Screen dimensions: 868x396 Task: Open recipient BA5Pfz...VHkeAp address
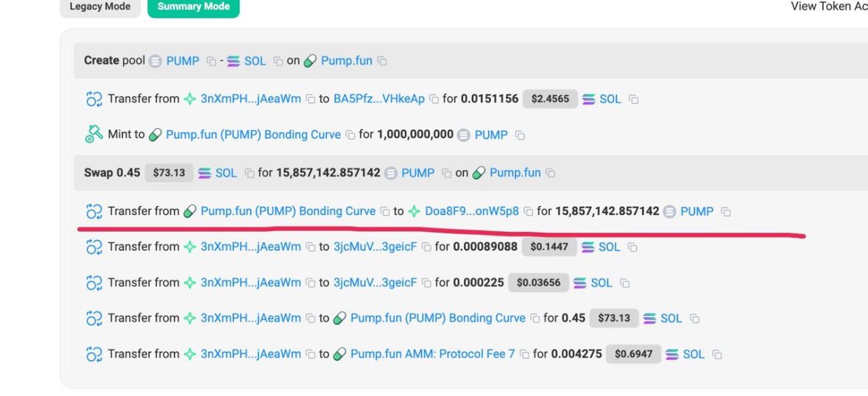[x=379, y=99]
